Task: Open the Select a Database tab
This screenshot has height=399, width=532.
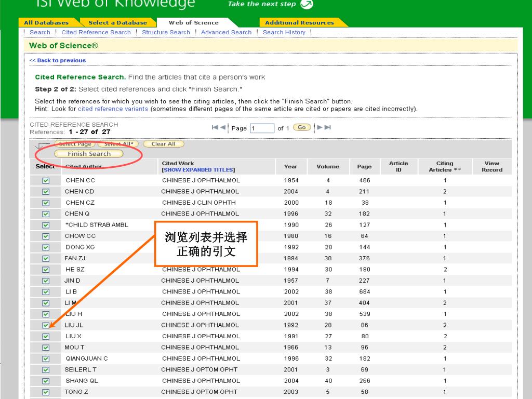Action: point(117,23)
